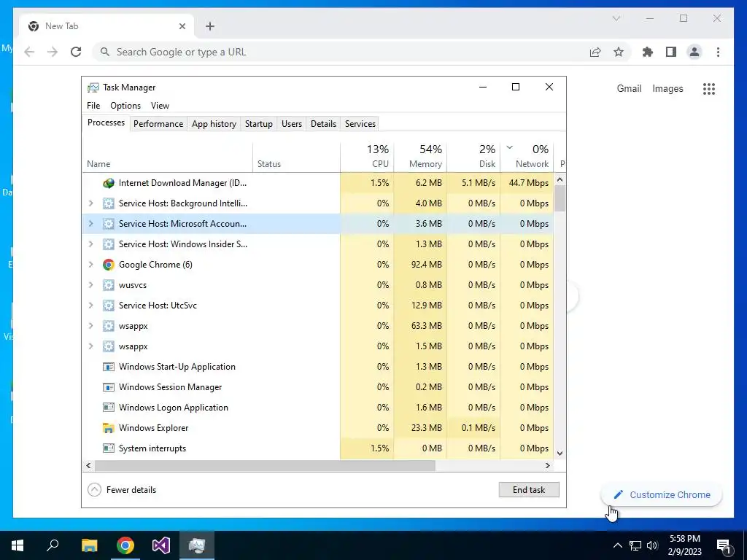
Task: Open the notification center icon
Action: 723,545
